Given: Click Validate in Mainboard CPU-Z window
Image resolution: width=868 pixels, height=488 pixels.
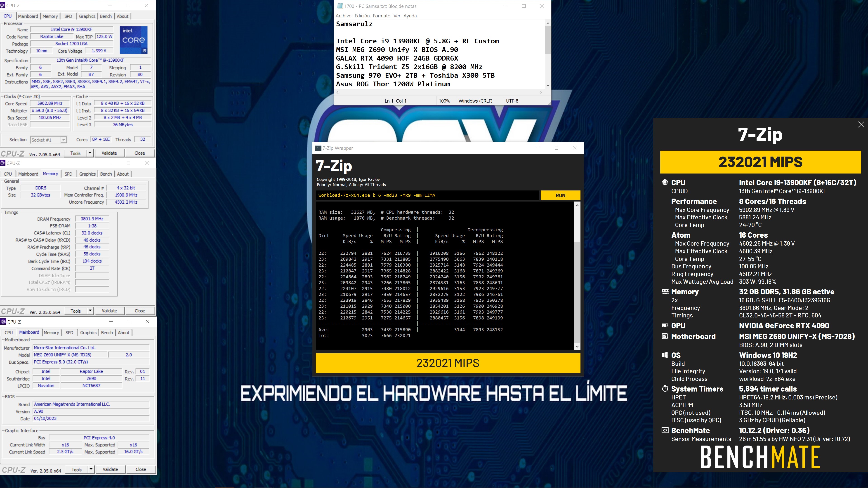Looking at the screenshot, I should [x=110, y=469].
